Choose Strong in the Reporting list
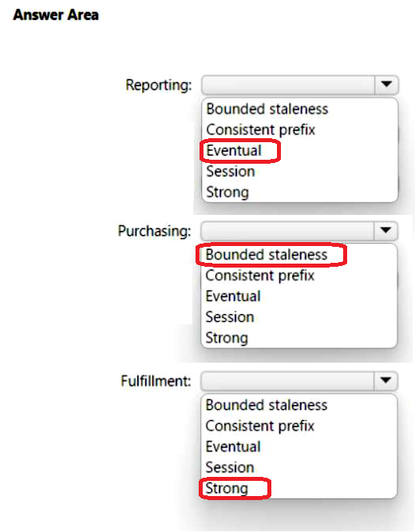The width and height of the screenshot is (415, 532). click(x=227, y=193)
